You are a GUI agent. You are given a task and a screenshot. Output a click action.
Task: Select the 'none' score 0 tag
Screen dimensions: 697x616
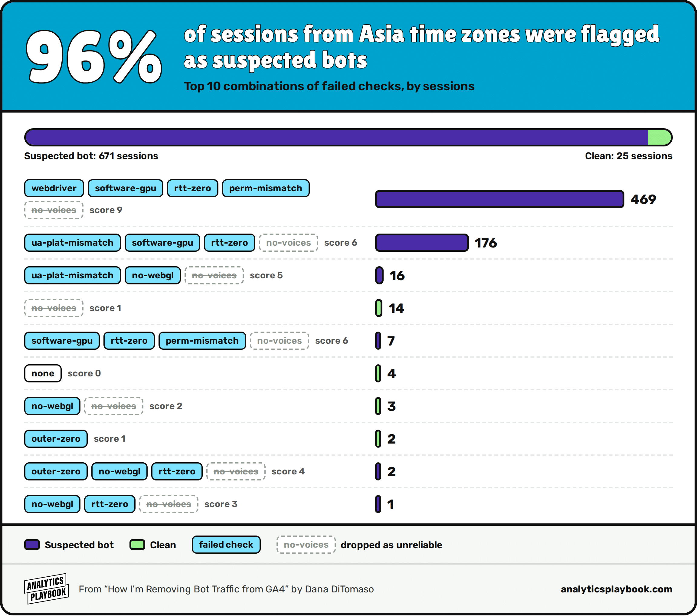tap(43, 373)
